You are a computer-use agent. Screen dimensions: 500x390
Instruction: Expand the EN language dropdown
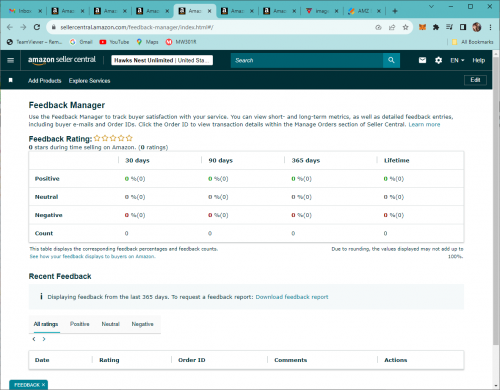click(457, 60)
